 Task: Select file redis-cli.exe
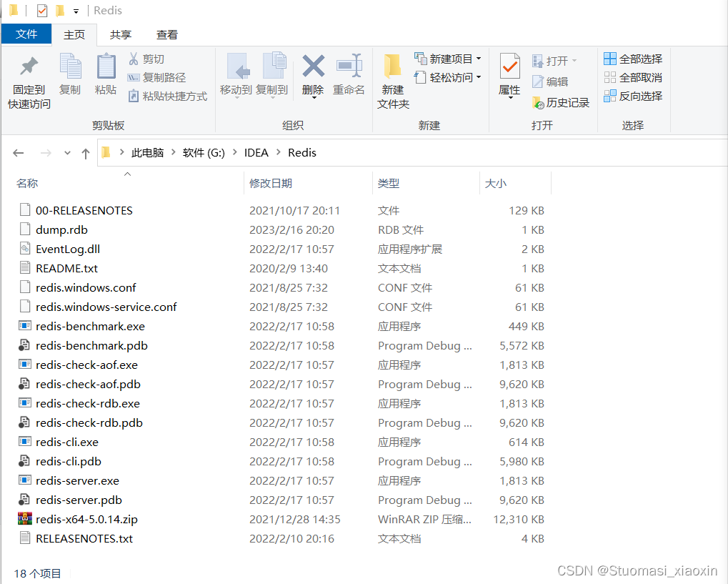(x=67, y=442)
